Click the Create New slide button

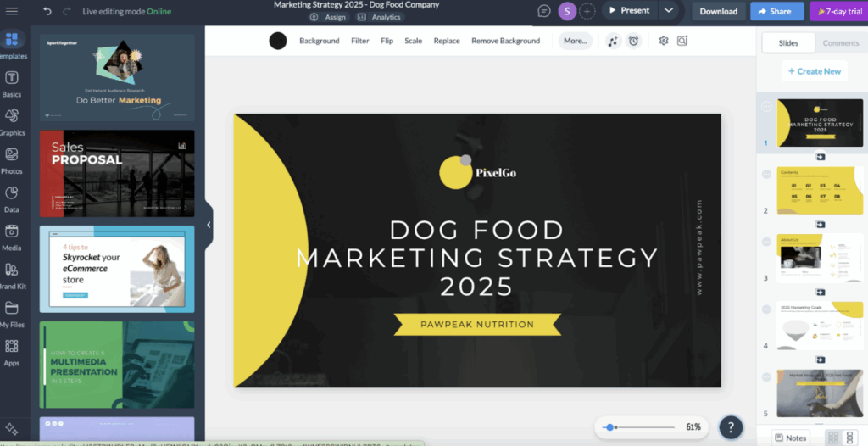[x=814, y=71]
